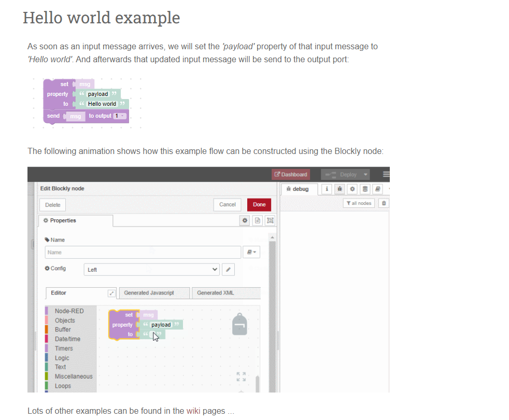Viewport: 509px width, 420px height.
Task: Open the Config dropdown showing Left
Action: tap(151, 270)
